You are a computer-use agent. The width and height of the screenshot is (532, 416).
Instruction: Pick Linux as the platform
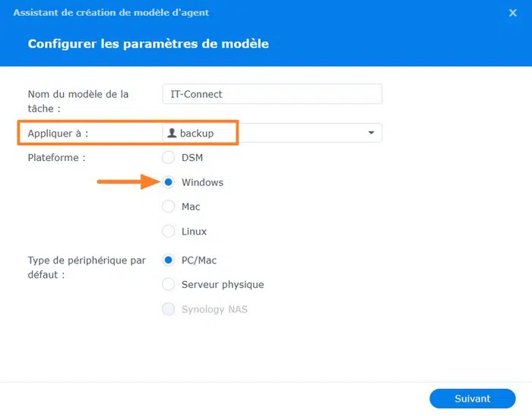(x=169, y=231)
